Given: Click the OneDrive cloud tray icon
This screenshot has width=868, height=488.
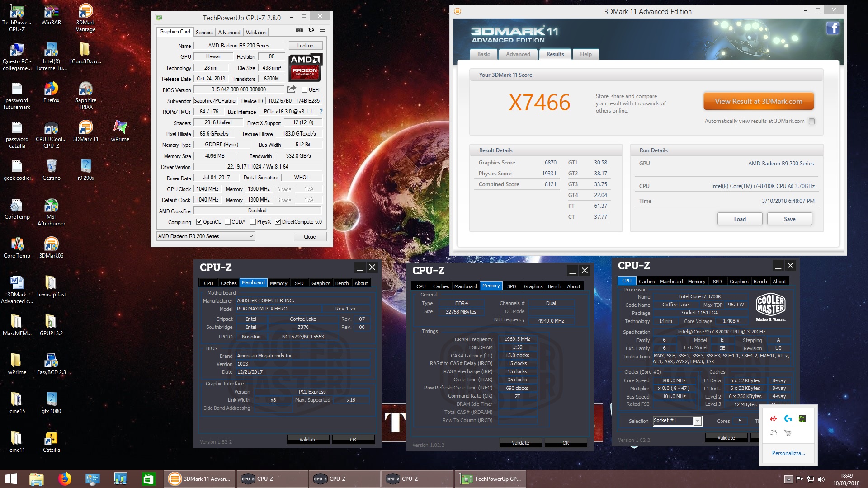Looking at the screenshot, I should [774, 432].
